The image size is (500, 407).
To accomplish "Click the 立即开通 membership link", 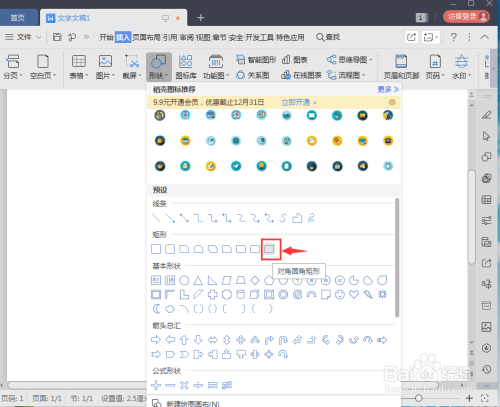I will [x=299, y=102].
